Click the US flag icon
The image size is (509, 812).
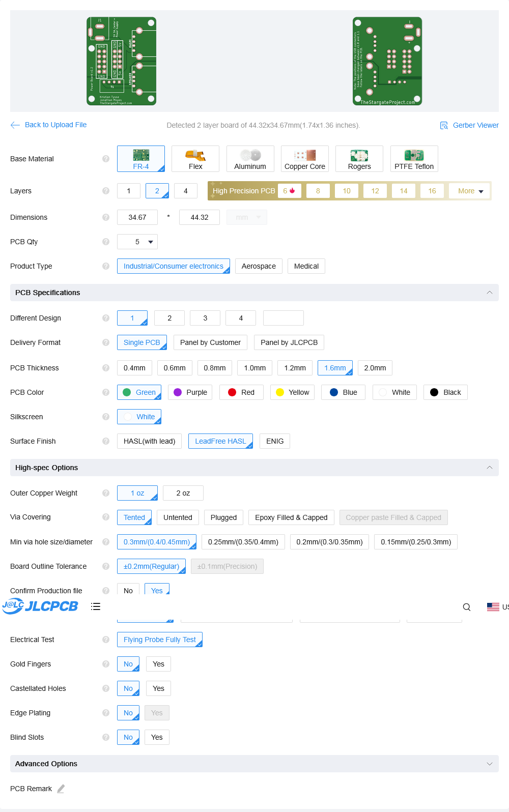pos(493,607)
